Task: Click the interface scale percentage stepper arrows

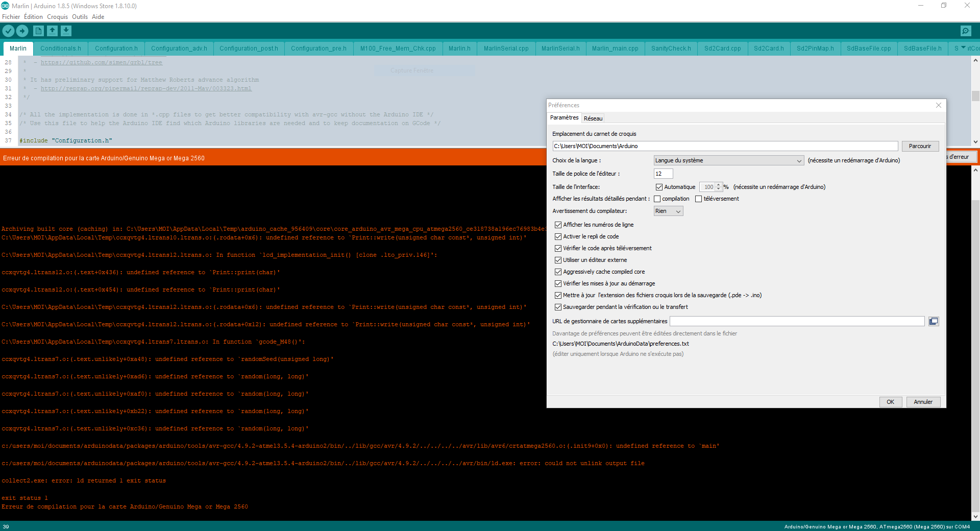Action: (x=719, y=187)
